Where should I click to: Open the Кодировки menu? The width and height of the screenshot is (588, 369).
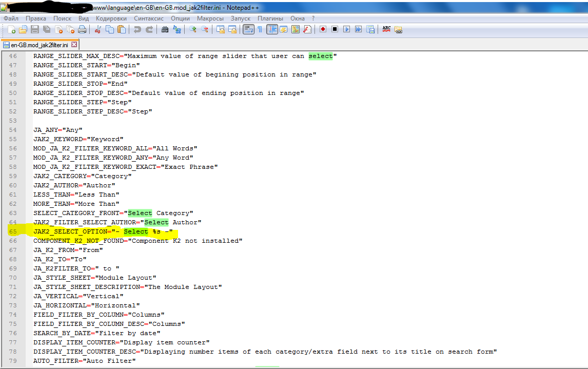point(111,18)
